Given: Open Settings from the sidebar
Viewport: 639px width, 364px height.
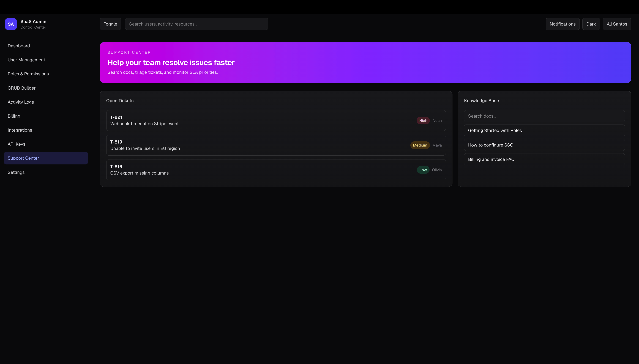Looking at the screenshot, I should pyautogui.click(x=46, y=172).
